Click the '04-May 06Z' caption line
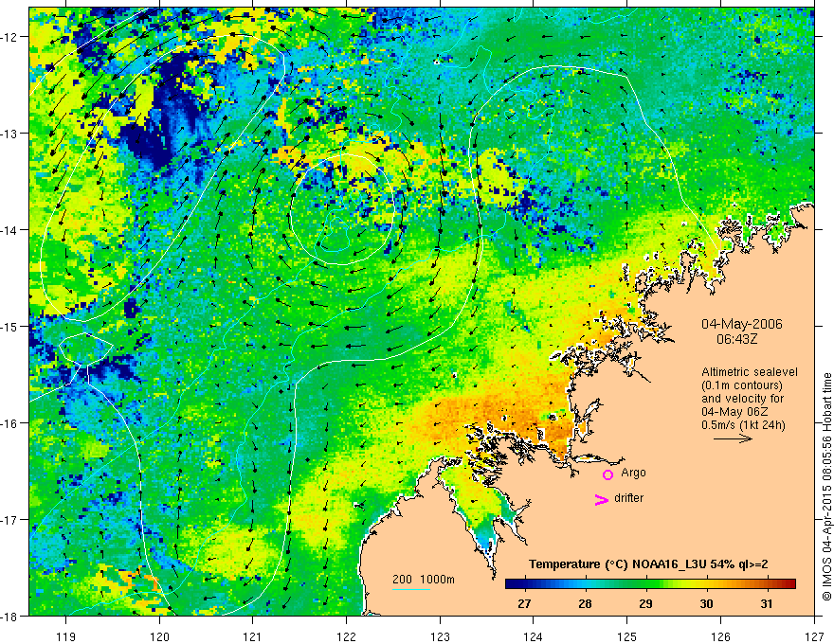834x644 pixels. click(734, 412)
